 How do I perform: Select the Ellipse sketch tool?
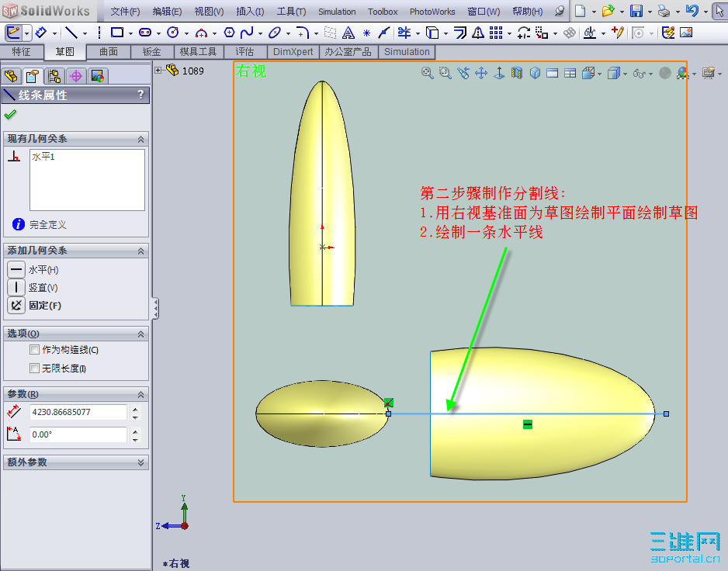coord(275,33)
